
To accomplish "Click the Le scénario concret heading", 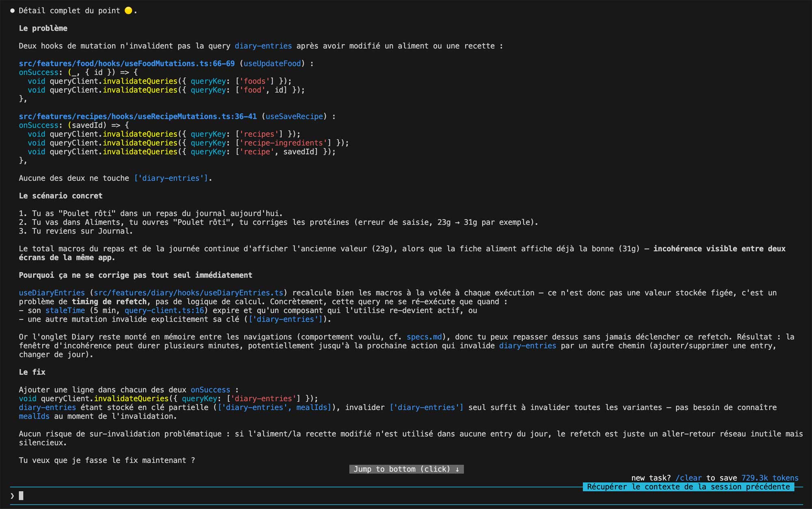I will point(60,196).
